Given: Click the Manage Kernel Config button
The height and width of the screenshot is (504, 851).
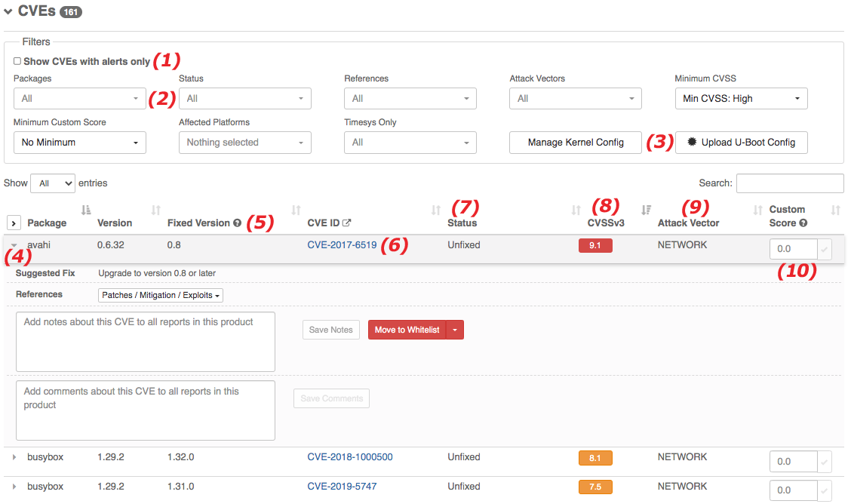Looking at the screenshot, I should point(575,142).
